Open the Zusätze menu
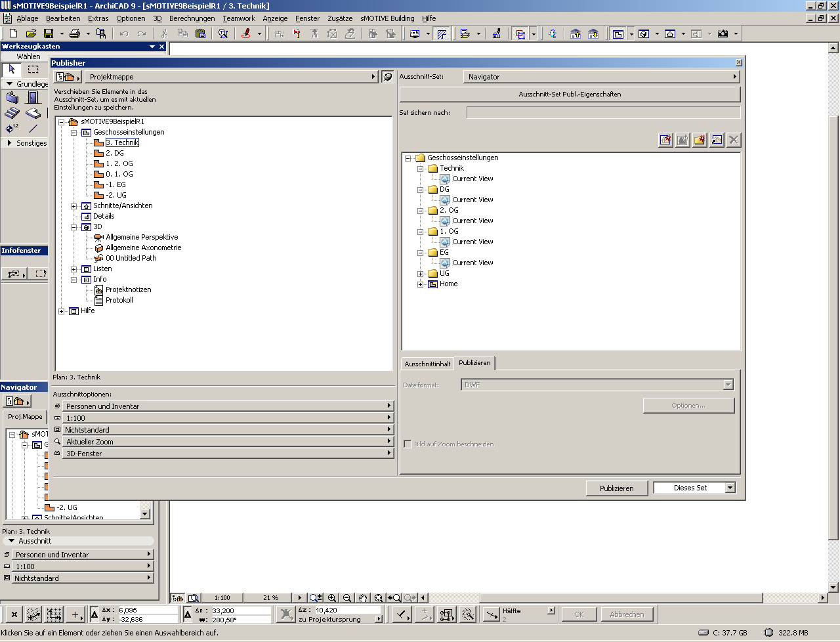This screenshot has width=840, height=642. 340,18
